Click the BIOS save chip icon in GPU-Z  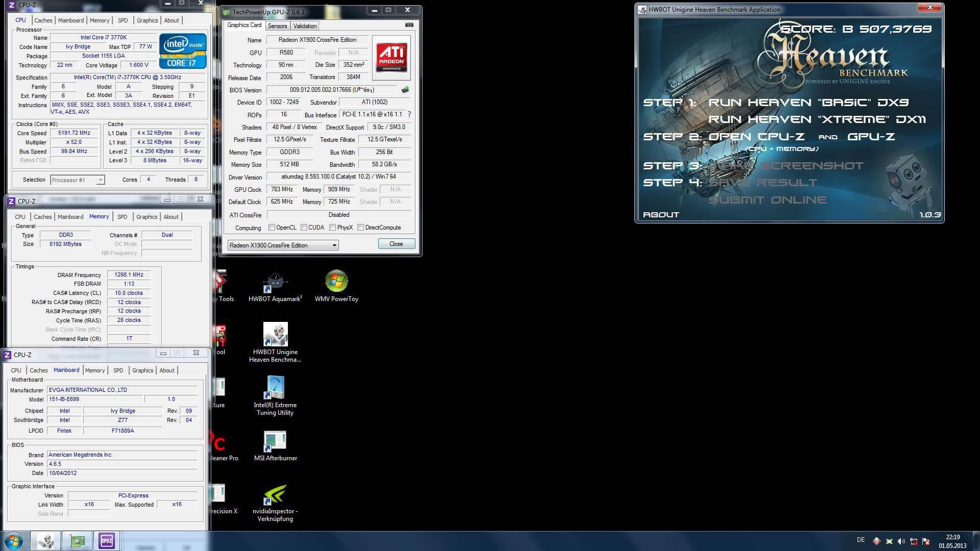pyautogui.click(x=405, y=90)
